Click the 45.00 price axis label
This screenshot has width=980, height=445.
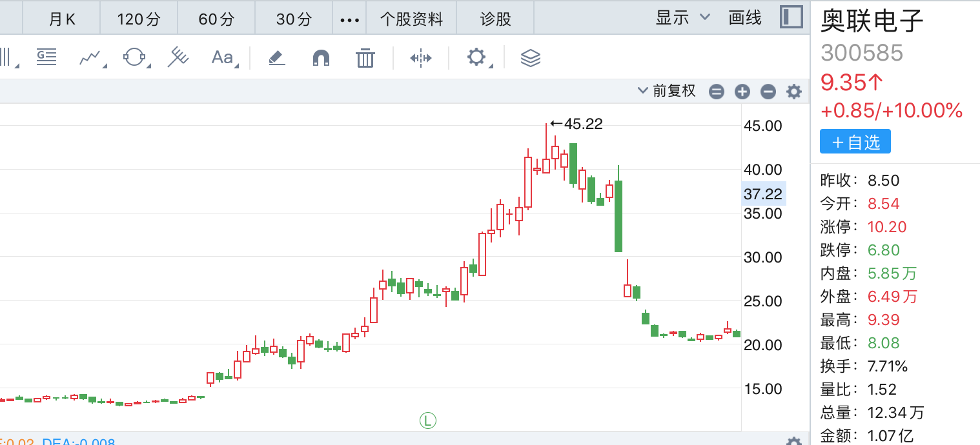coord(763,126)
